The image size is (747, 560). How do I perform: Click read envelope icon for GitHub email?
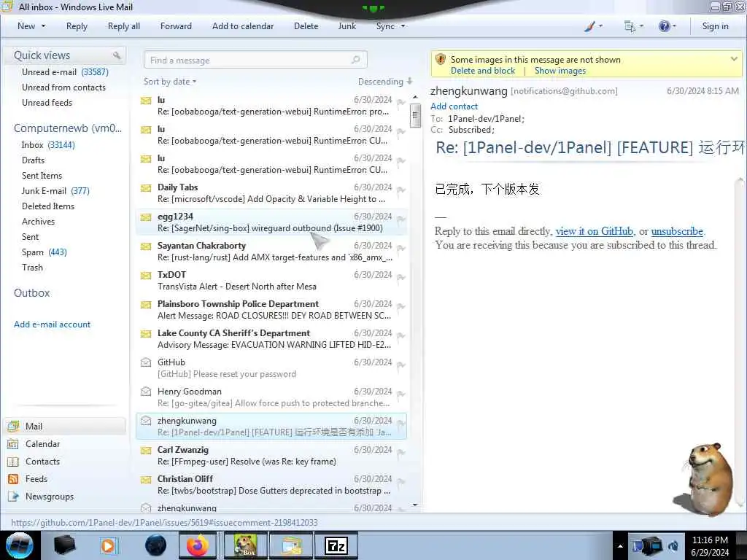[x=146, y=362]
